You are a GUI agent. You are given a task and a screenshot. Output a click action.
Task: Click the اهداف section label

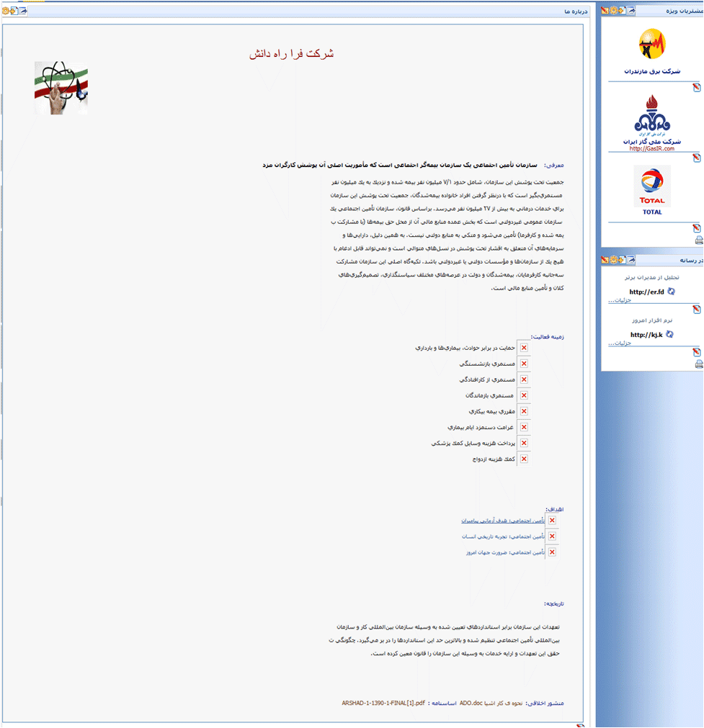click(x=555, y=509)
